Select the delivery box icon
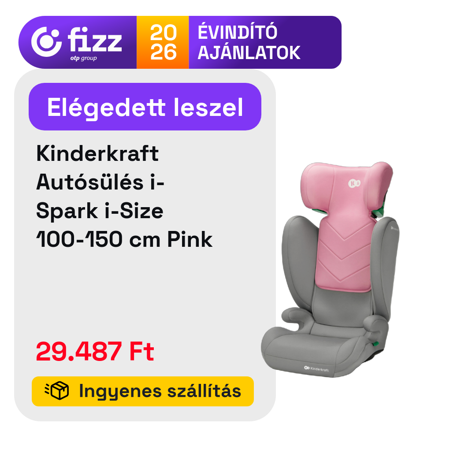476x476 pixels. pos(57,390)
